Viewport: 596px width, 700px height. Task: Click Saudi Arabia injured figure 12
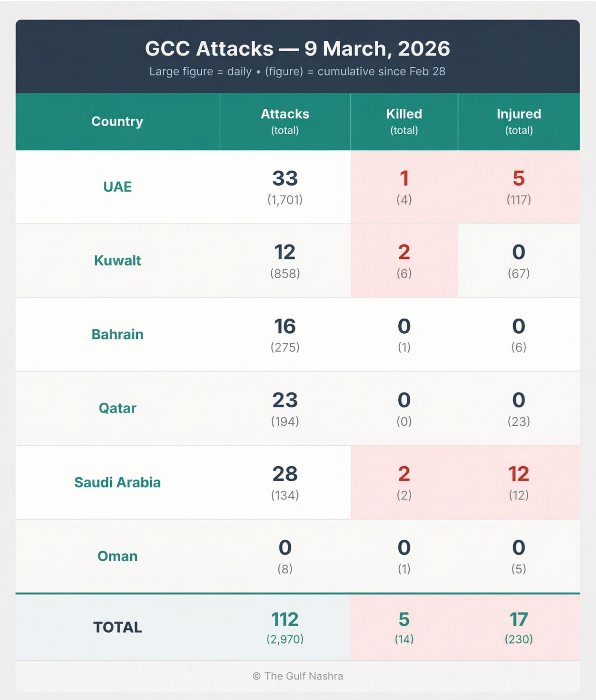pyautogui.click(x=519, y=474)
